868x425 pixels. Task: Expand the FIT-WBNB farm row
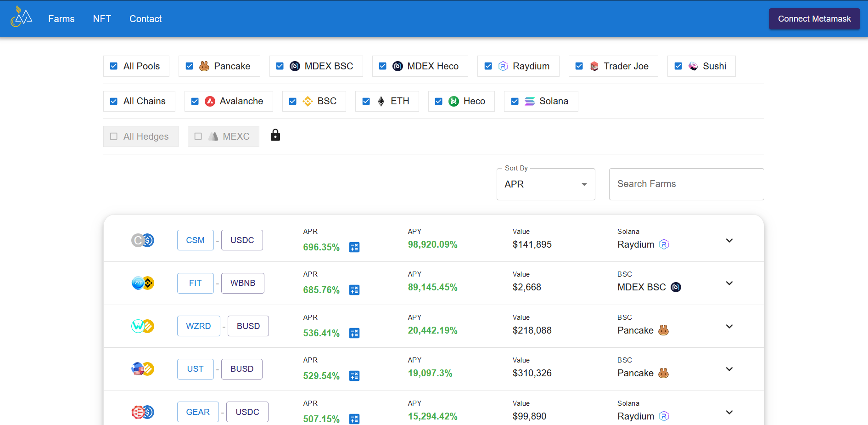point(729,283)
